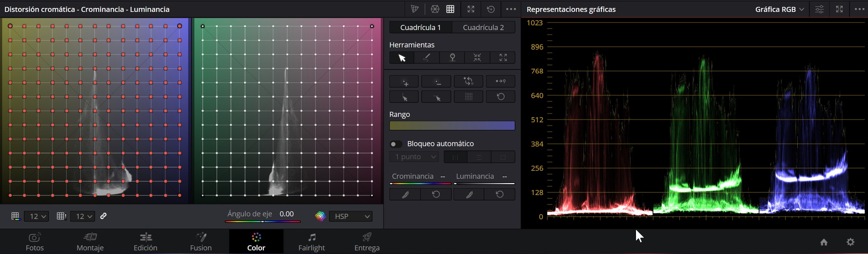Open the Color page

click(x=256, y=242)
